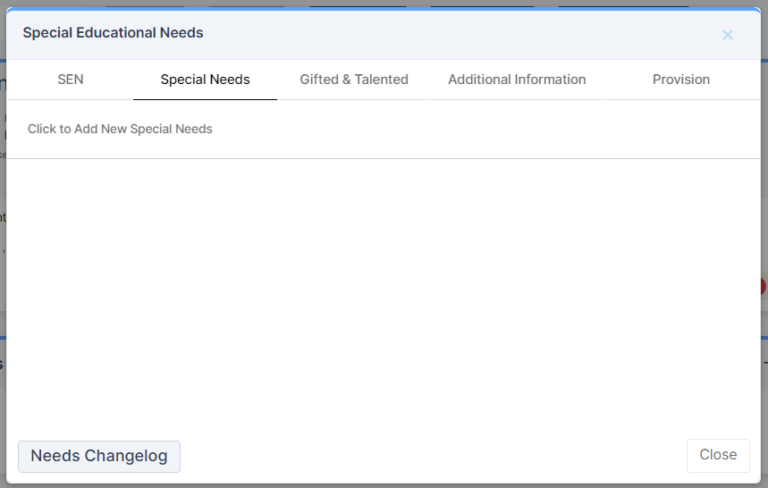768x488 pixels.
Task: Click the dimmed backdrop left of the dialog
Action: pyautogui.click(x=3, y=250)
